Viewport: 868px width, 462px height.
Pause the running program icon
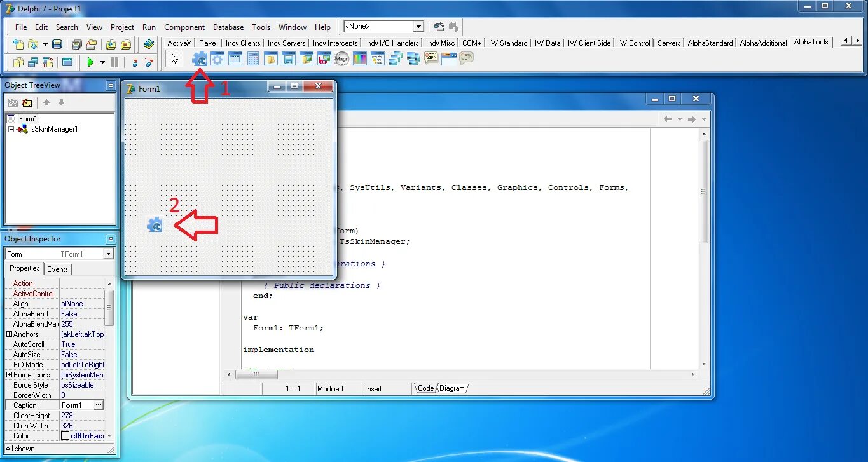point(114,62)
